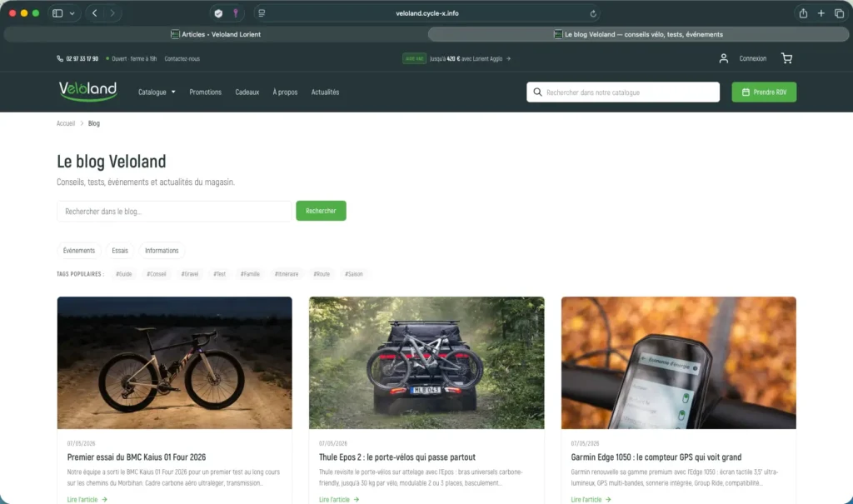Focus the blog search input field
The width and height of the screenshot is (853, 504).
pyautogui.click(x=174, y=211)
